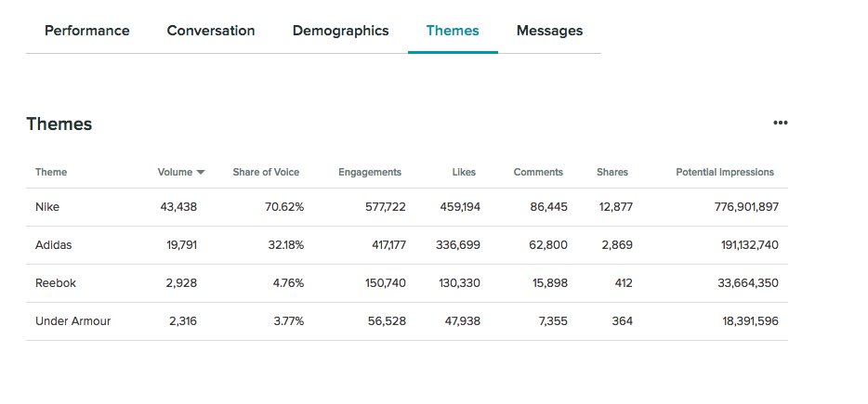Click the Under Armour theme row

[72, 321]
